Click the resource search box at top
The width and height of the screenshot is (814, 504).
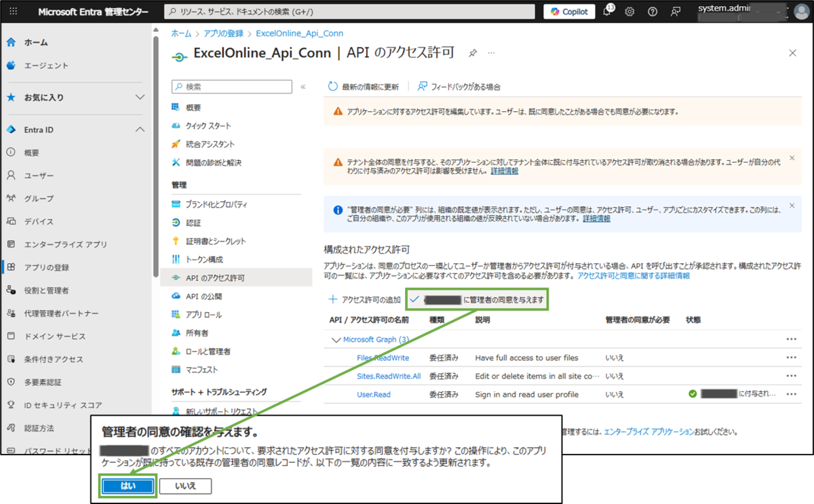349,12
